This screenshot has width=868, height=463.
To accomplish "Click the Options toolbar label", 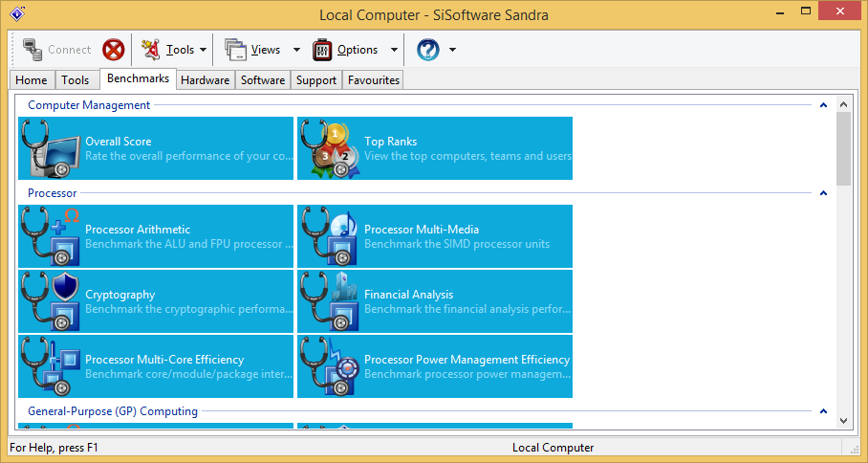I will (x=358, y=50).
